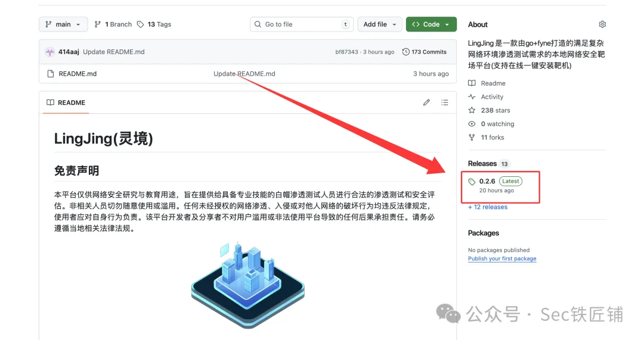View the 11 forks link

click(x=487, y=138)
